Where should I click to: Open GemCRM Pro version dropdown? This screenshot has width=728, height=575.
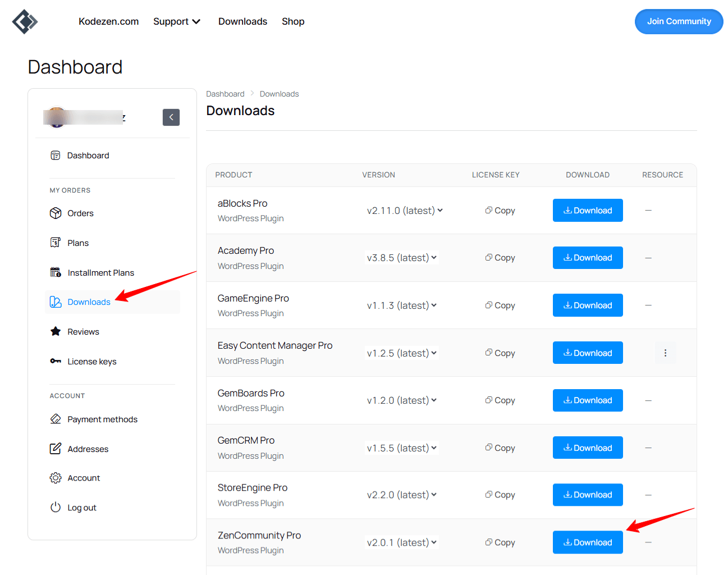click(402, 448)
